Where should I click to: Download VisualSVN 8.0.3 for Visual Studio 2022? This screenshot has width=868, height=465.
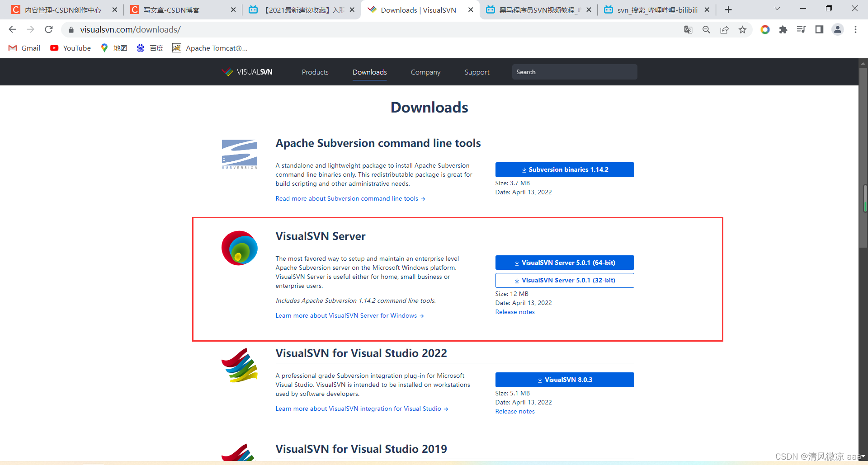[x=565, y=380]
